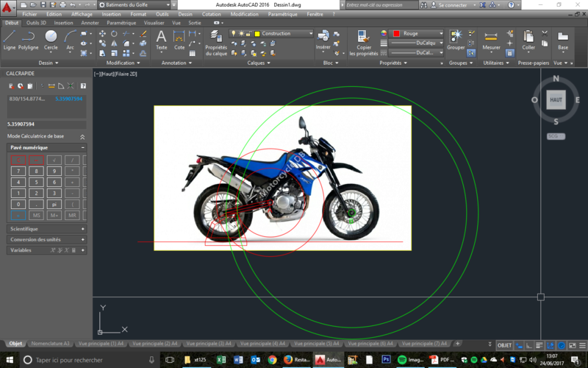Toggle the layer on/off lightbulb icon

[x=234, y=33]
